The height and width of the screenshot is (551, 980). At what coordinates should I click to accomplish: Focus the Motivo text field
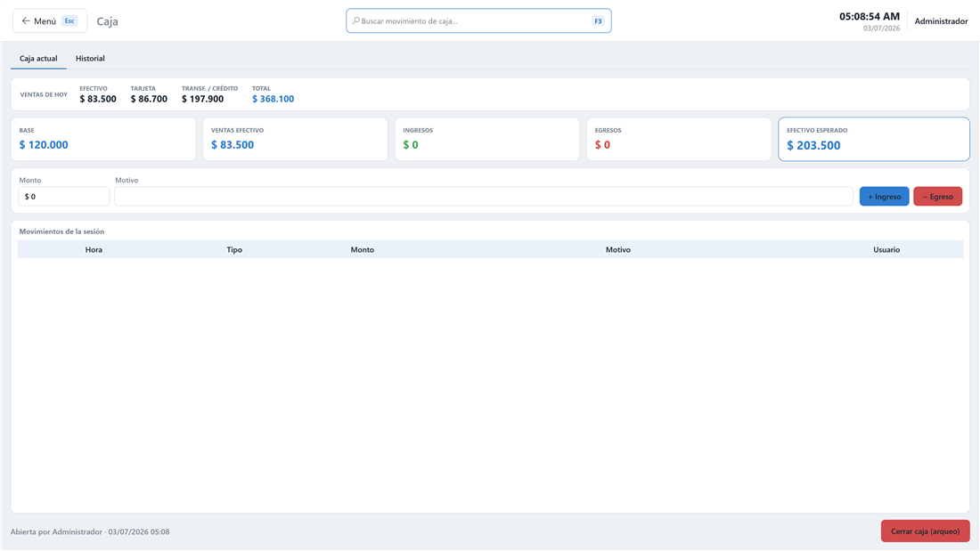click(x=484, y=197)
